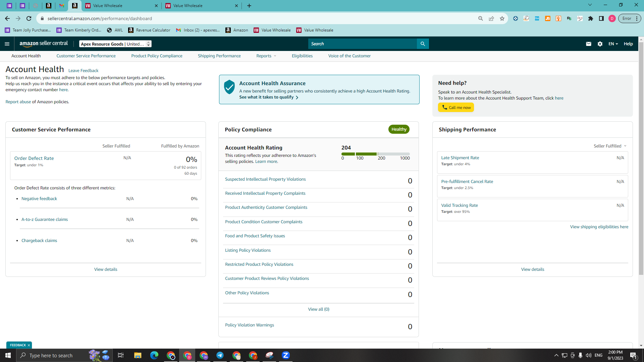644x362 pixels.
Task: Toggle the browser side panel icon
Action: [601, 18]
